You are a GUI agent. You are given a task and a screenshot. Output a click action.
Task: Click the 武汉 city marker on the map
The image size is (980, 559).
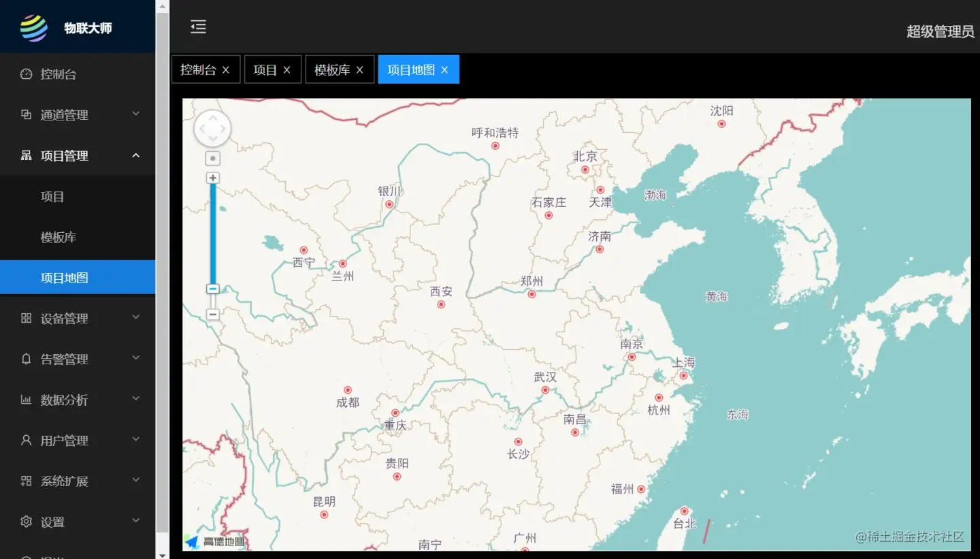545,390
